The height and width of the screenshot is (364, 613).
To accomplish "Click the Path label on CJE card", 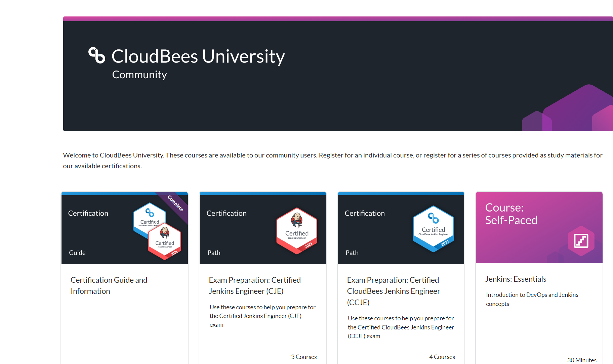I will pyautogui.click(x=214, y=253).
